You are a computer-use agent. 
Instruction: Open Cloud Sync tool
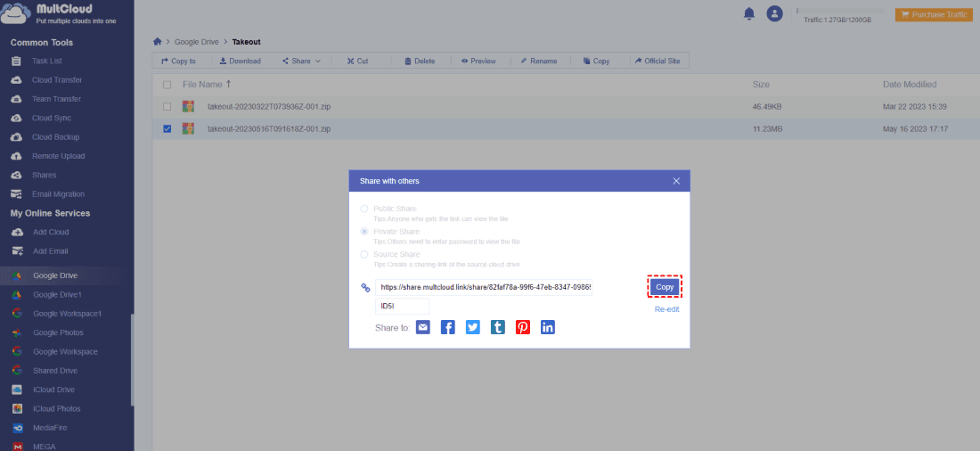click(52, 119)
